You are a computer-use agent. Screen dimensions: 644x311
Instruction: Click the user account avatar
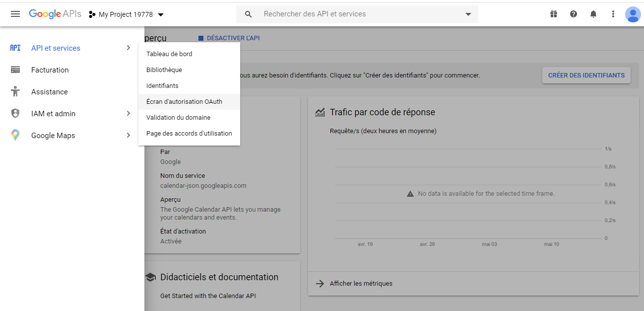pos(633,14)
